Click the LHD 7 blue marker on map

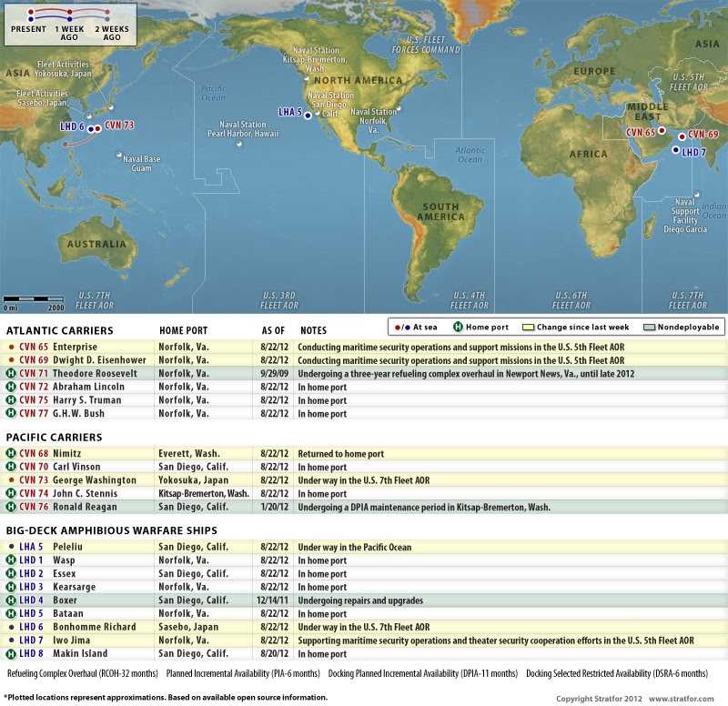(675, 151)
